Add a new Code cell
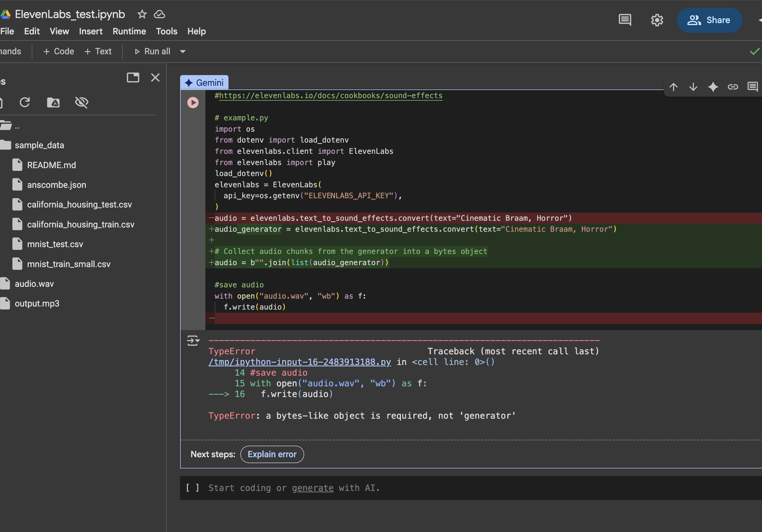 (59, 51)
